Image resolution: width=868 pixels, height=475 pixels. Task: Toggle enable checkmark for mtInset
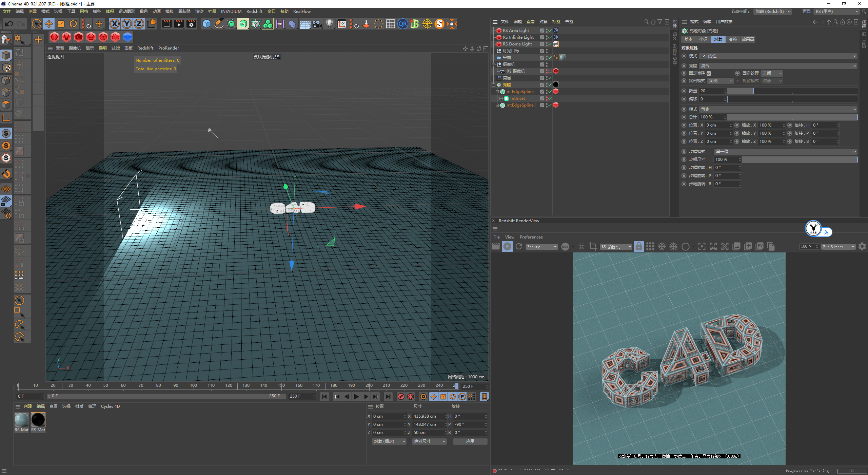[x=550, y=98]
